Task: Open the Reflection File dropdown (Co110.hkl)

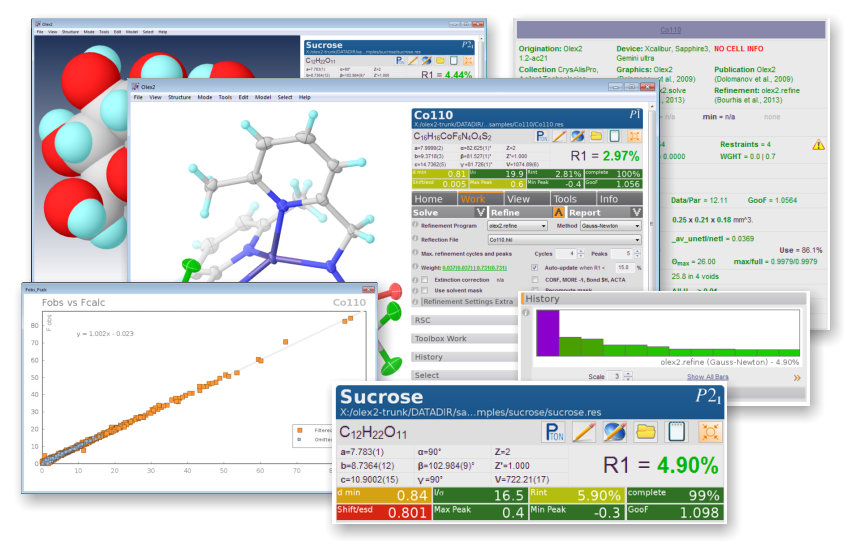Action: pos(564,239)
